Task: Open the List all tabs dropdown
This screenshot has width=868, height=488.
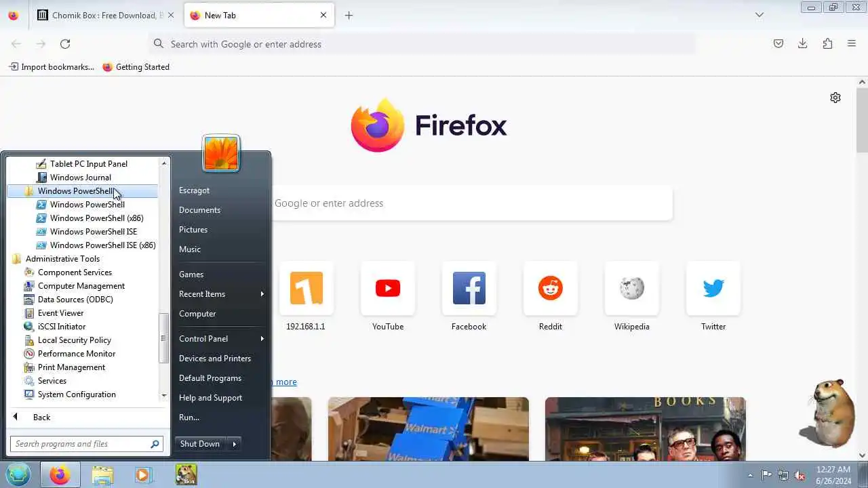Action: [x=759, y=15]
